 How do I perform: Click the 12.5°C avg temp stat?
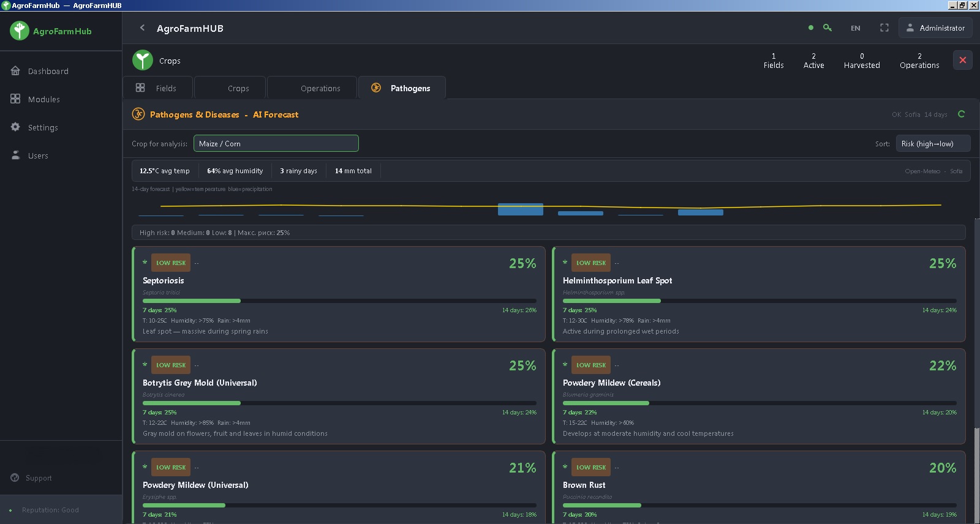(x=165, y=171)
